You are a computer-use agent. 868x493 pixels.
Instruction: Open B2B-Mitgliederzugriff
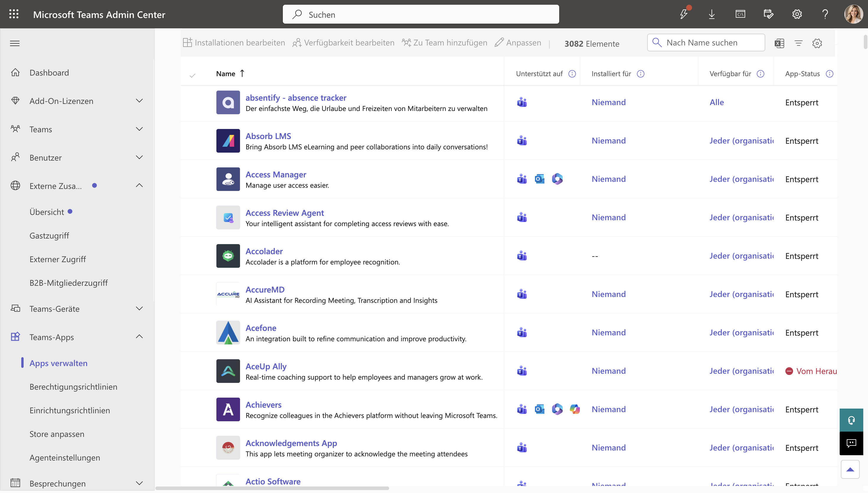(68, 283)
